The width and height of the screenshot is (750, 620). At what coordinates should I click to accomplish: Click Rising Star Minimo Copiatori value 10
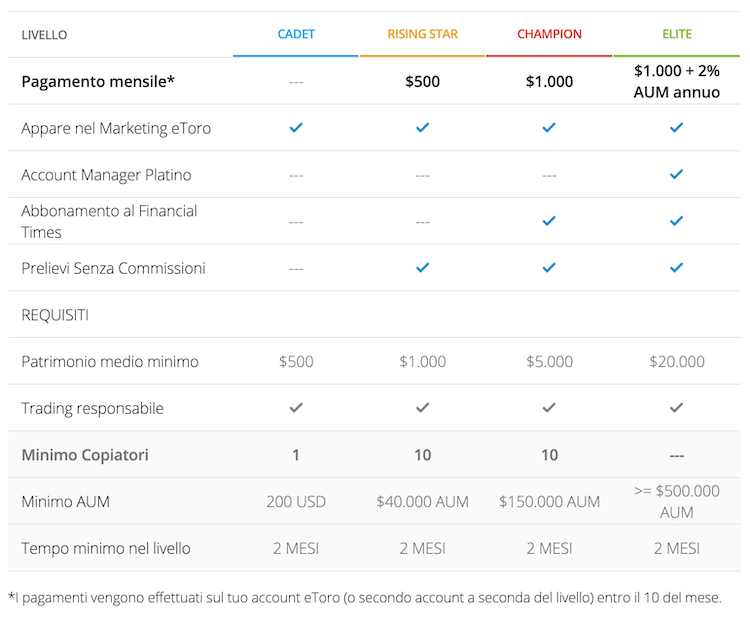coord(422,455)
